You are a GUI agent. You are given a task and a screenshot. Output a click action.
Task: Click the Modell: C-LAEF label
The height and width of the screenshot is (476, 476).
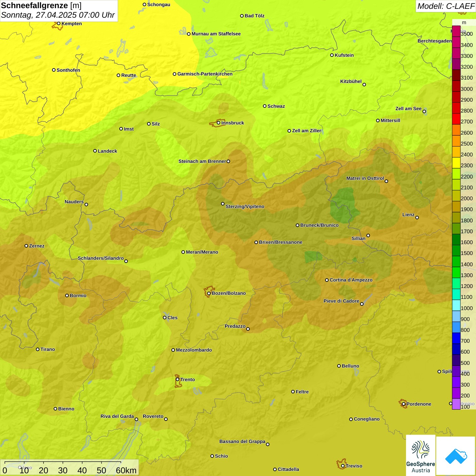tap(446, 6)
